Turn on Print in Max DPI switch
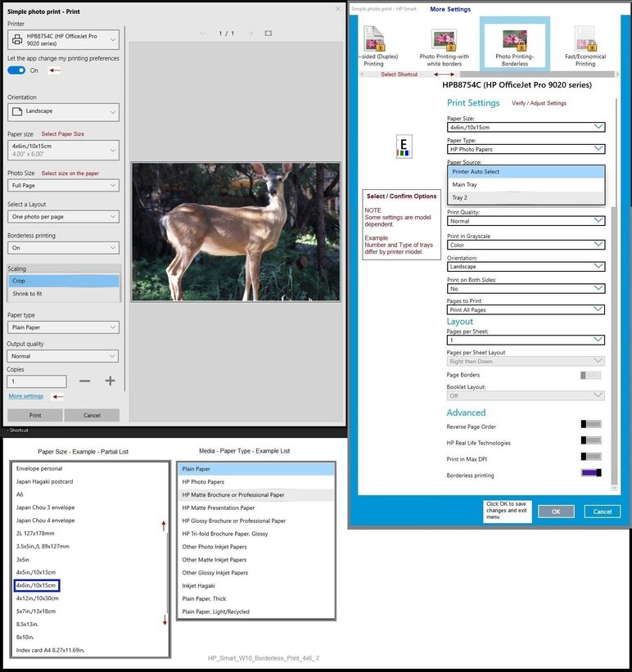 (591, 457)
